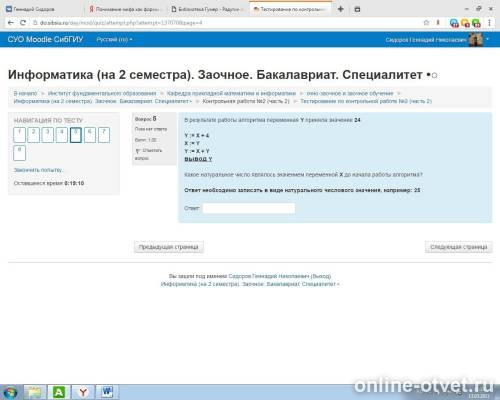Bookmark page with star icon
The width and height of the screenshot is (500, 400).
coord(426,23)
